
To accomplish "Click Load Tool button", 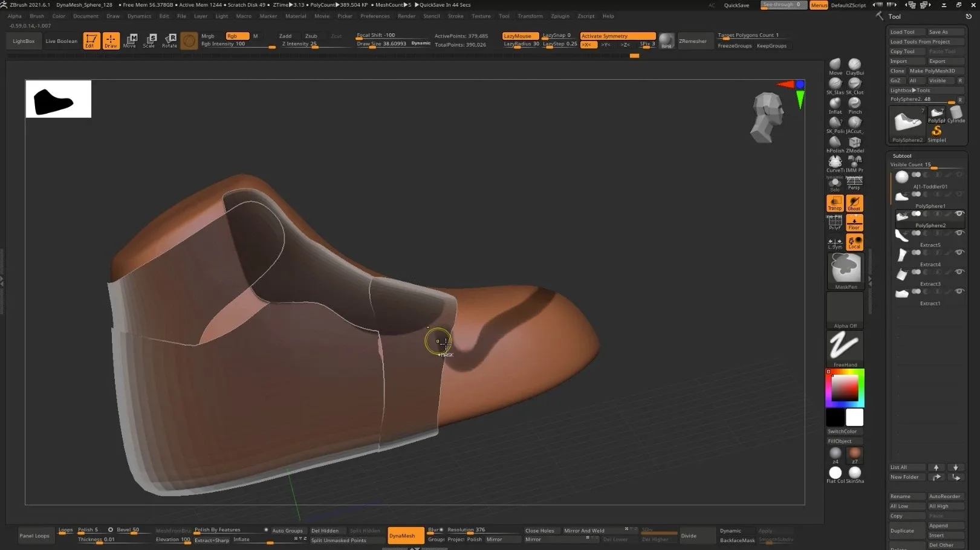I will pos(907,32).
